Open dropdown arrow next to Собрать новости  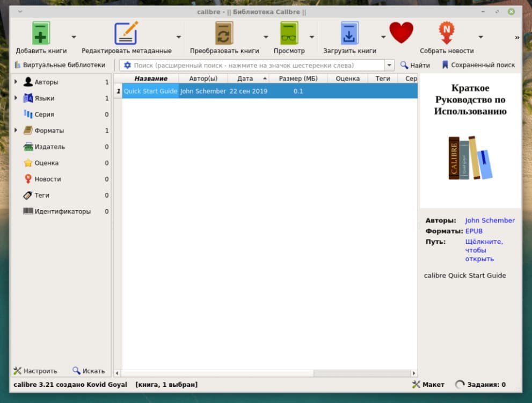[480, 37]
